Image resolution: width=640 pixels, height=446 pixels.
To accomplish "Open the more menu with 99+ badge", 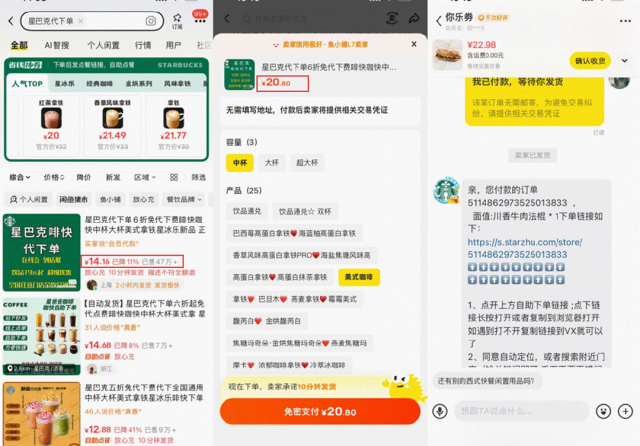I will 200,18.
